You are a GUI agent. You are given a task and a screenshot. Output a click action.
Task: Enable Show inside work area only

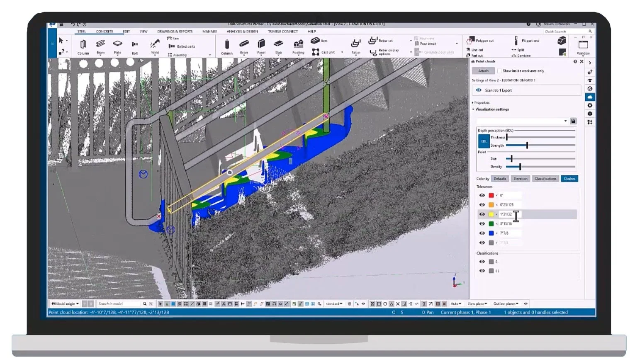(x=499, y=71)
